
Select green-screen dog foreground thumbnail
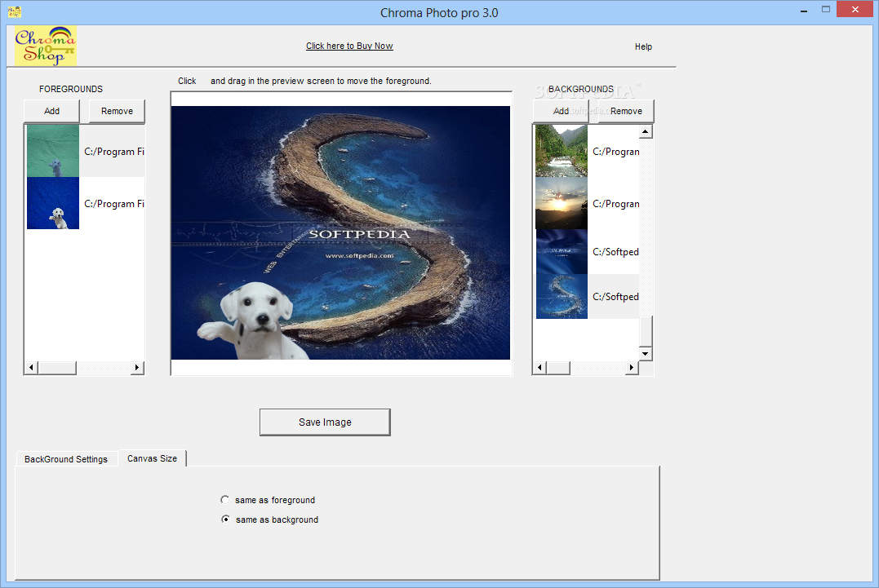53,151
